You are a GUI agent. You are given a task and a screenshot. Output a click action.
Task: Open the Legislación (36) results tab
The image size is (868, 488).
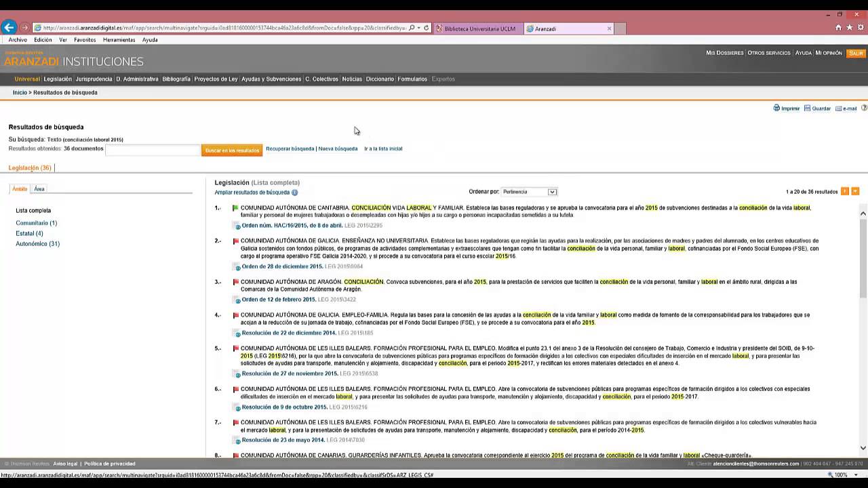[30, 168]
